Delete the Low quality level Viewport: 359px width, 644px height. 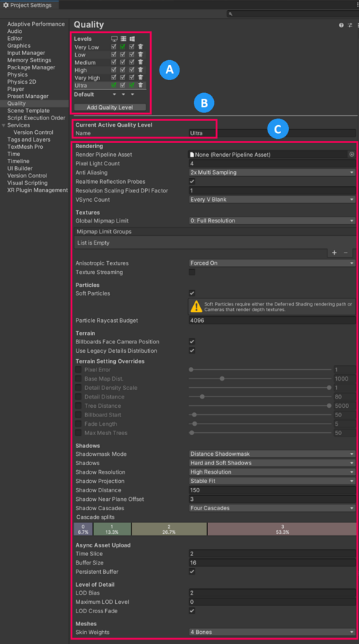click(x=140, y=54)
